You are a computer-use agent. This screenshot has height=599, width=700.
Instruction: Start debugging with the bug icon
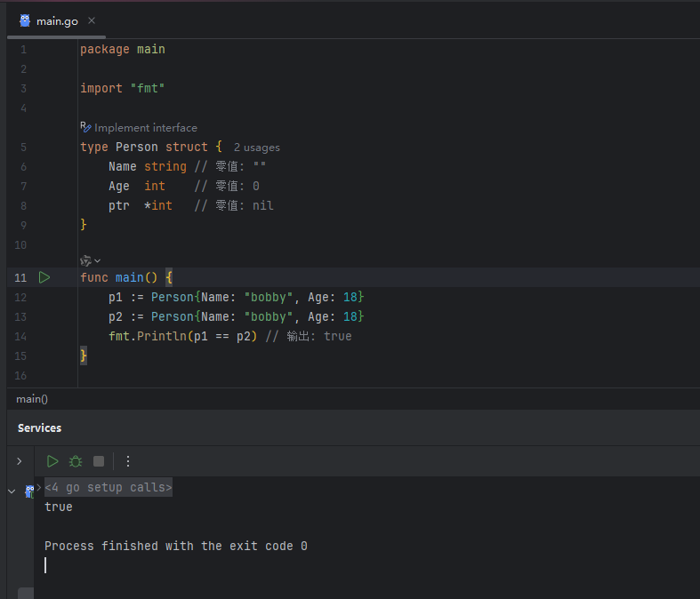coord(76,461)
